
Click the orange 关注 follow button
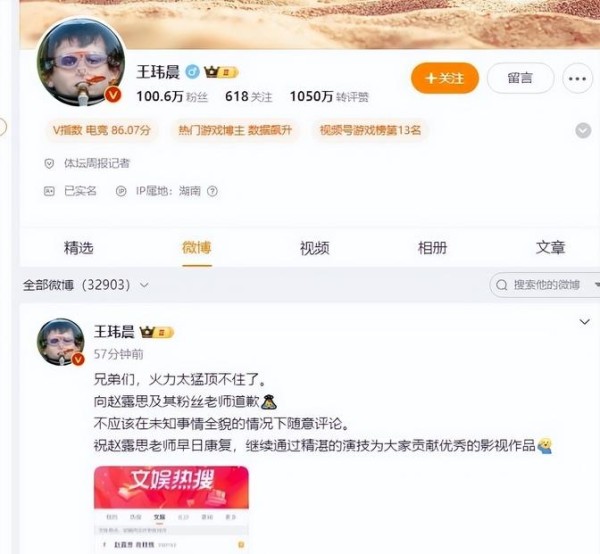pos(445,78)
